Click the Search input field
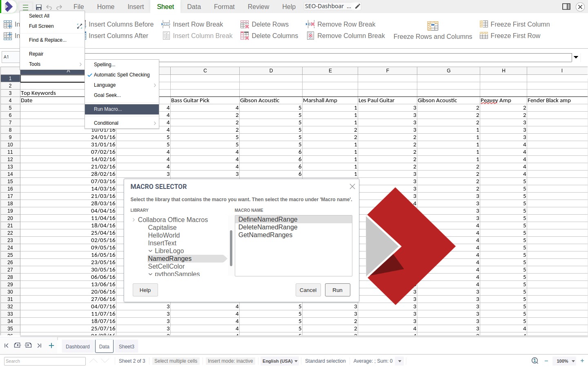 pyautogui.click(x=45, y=361)
